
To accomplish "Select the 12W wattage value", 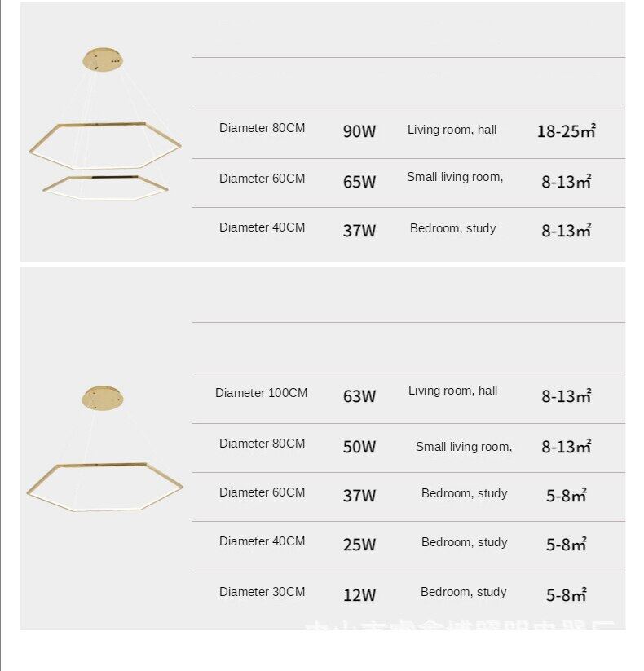I will coord(359,595).
